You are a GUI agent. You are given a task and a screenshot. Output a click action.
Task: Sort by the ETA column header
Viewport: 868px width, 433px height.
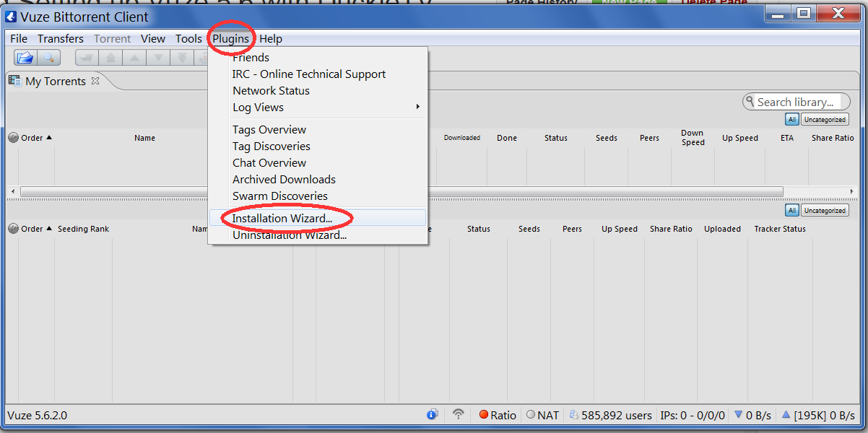click(x=786, y=138)
